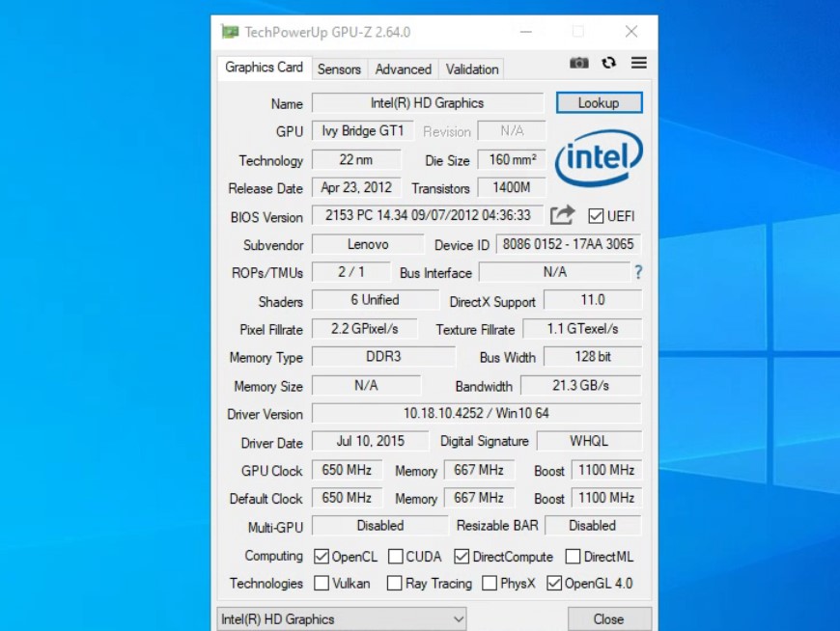840x631 pixels.
Task: Toggle the UEFI checkbox
Action: pyautogui.click(x=596, y=216)
